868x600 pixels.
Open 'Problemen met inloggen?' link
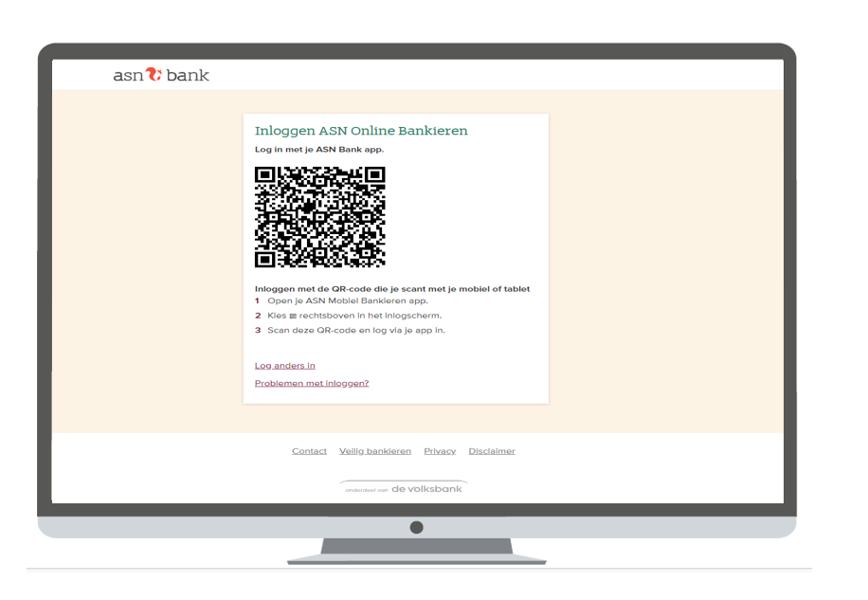pos(312,383)
